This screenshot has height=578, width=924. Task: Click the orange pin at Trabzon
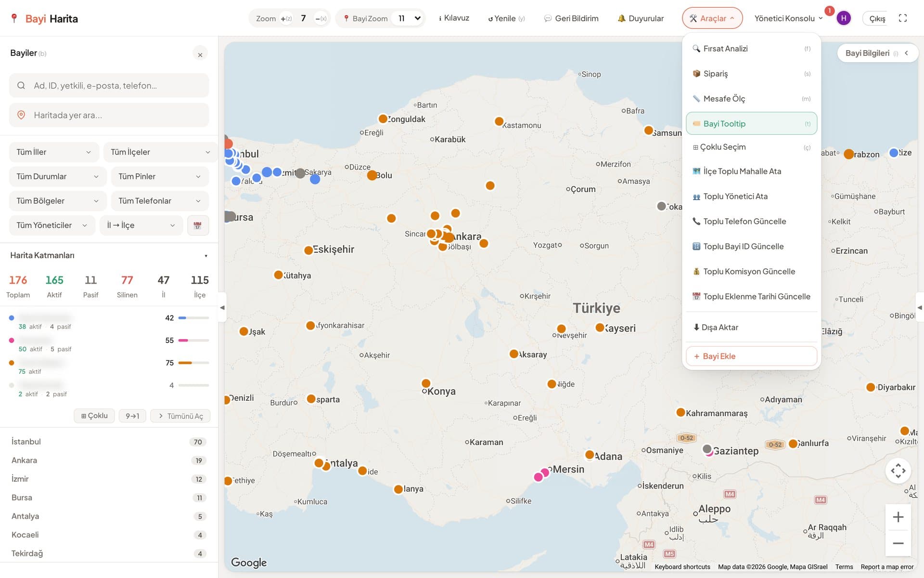[x=849, y=154]
